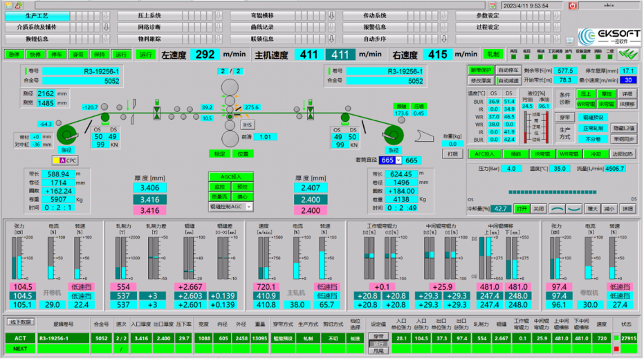Click the checklist icon beside the date field
Image resolution: width=644 pixels, height=359 pixels.
pos(493,6)
